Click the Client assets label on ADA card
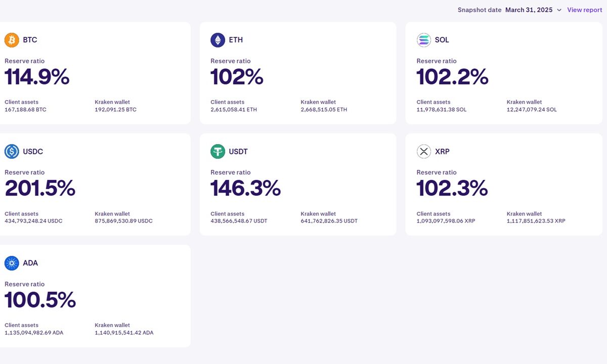 coord(21,326)
